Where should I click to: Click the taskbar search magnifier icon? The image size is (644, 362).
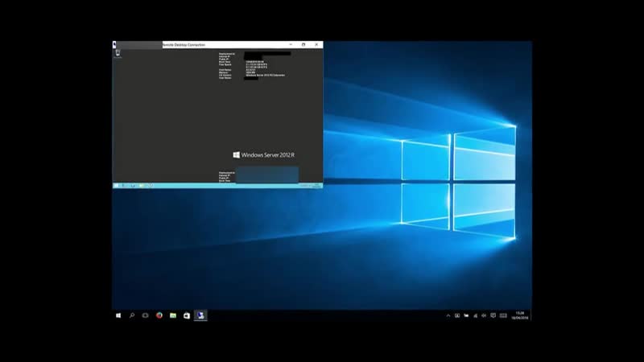(x=131, y=315)
